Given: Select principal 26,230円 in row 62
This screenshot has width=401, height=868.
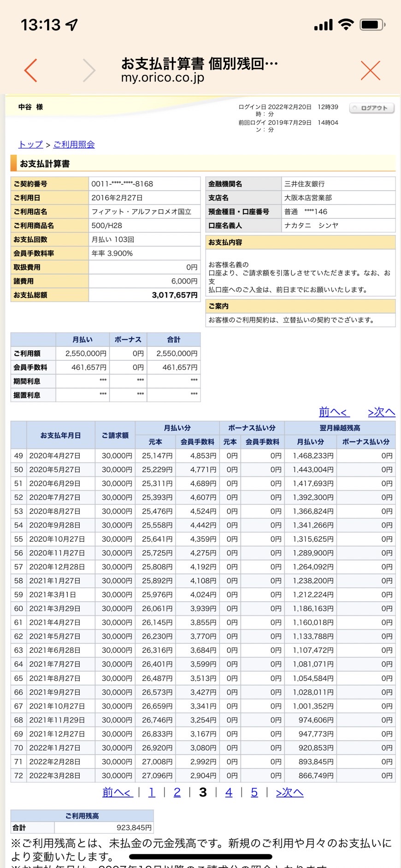Looking at the screenshot, I should [157, 636].
